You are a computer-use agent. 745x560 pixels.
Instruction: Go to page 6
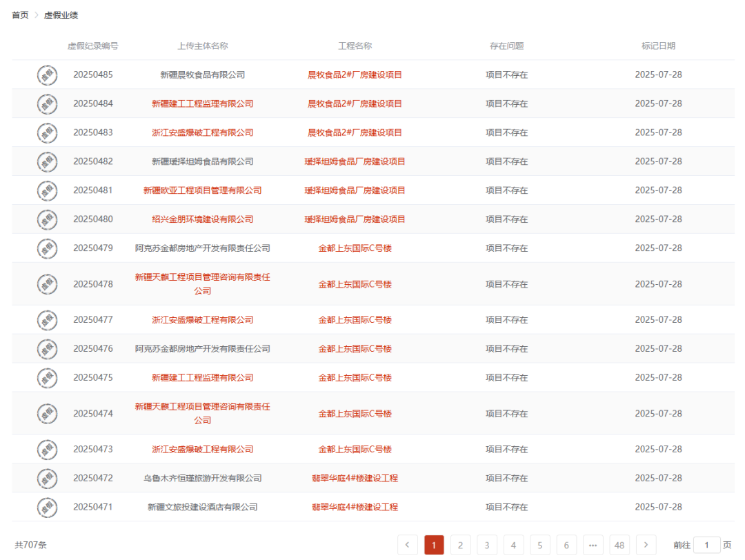click(x=566, y=545)
